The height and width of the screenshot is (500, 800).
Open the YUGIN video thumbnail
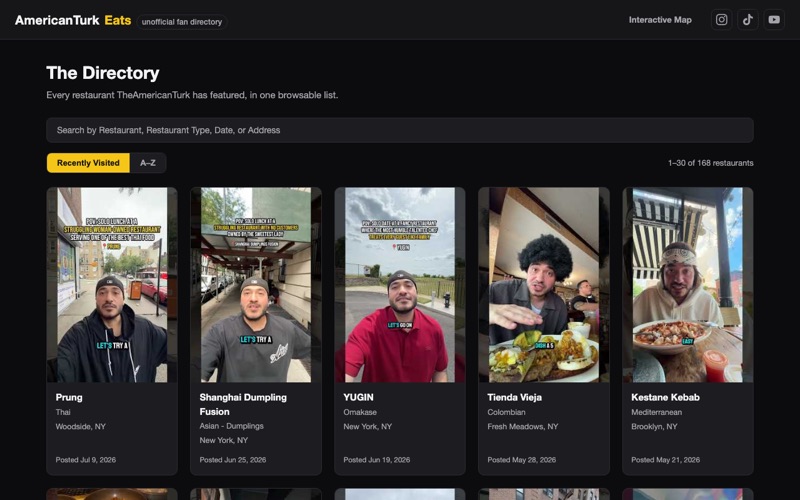click(399, 285)
